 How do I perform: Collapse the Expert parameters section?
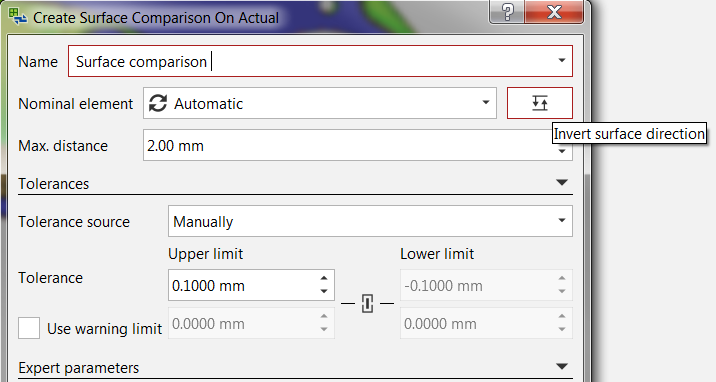pyautogui.click(x=562, y=366)
